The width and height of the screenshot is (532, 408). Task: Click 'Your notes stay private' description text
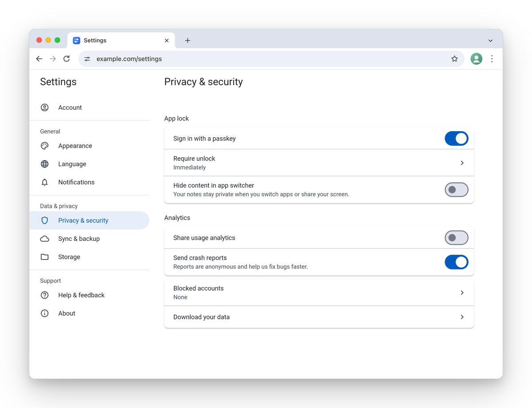(262, 194)
